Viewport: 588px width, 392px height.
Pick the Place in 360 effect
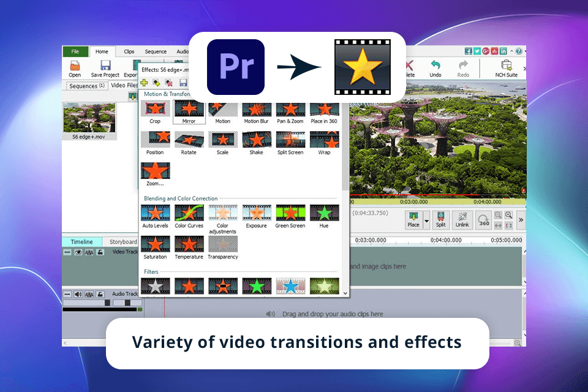tap(324, 113)
